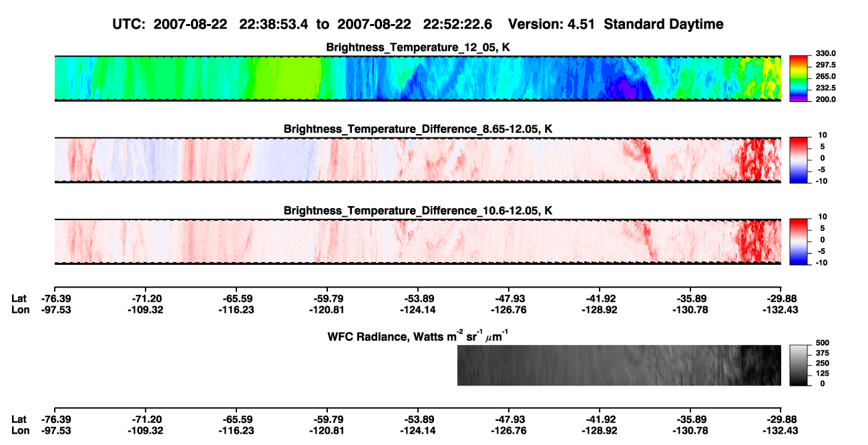Click the 10.6-12.05 temperature difference image strip
The height and width of the screenshot is (445, 868).
tap(417, 242)
